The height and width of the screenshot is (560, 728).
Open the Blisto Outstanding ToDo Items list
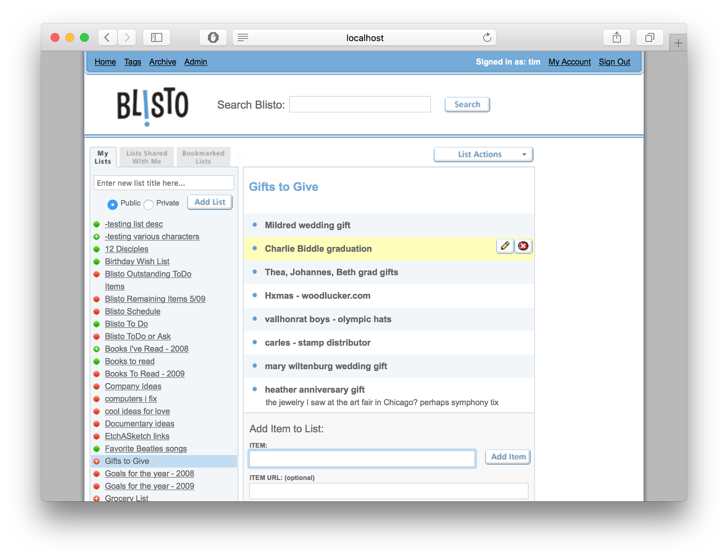point(148,280)
